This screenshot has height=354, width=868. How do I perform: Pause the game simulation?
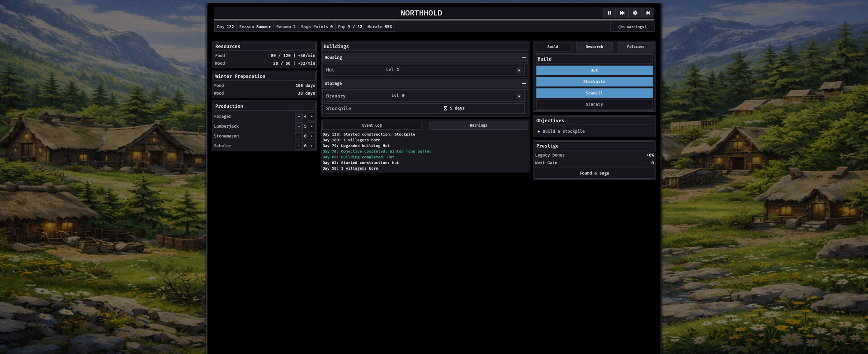click(x=609, y=13)
